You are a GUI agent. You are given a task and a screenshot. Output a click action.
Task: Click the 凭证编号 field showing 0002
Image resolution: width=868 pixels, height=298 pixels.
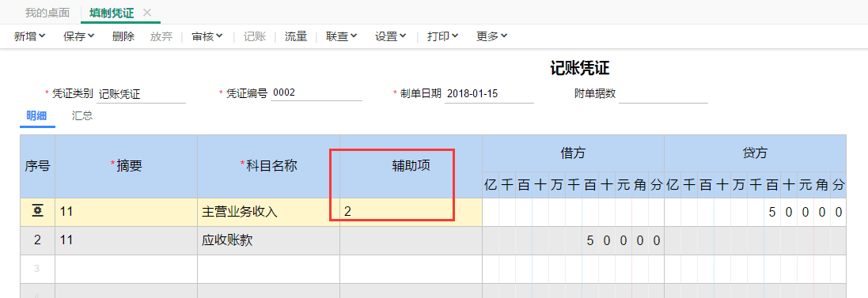click(x=316, y=93)
